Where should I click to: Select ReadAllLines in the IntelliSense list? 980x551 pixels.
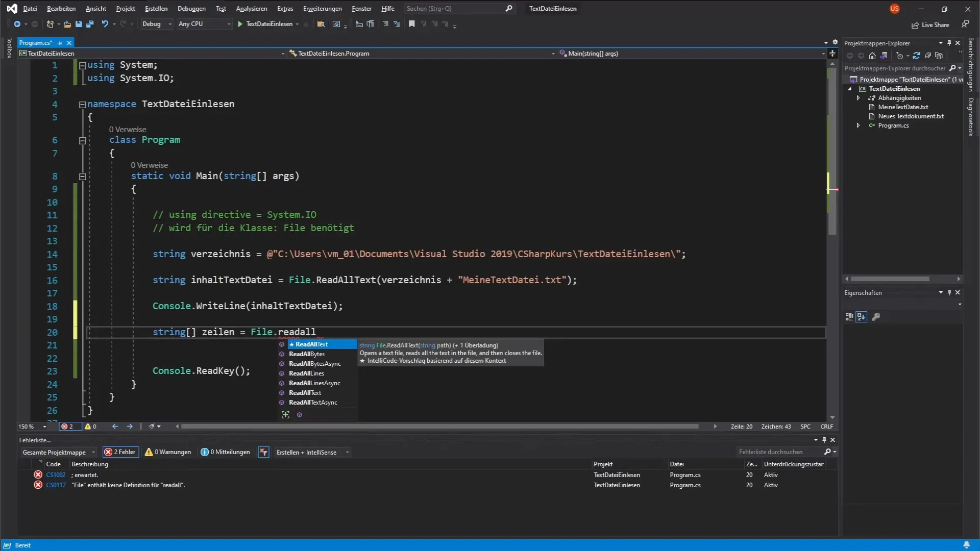point(317,373)
